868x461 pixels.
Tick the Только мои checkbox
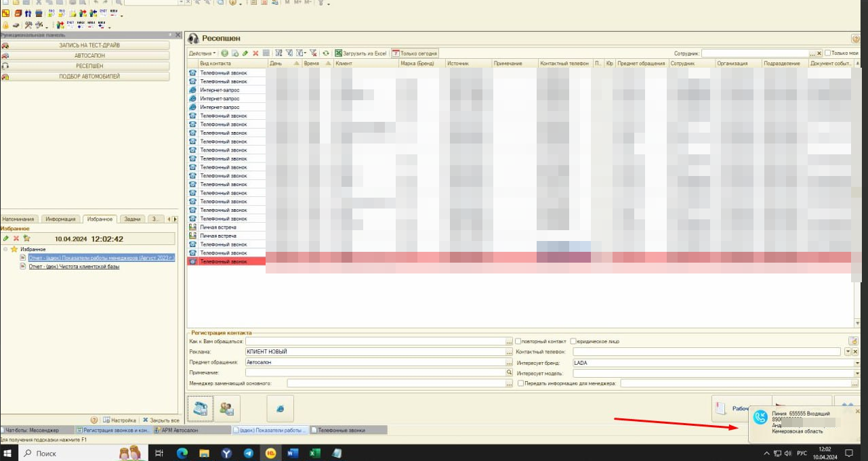pyautogui.click(x=827, y=53)
